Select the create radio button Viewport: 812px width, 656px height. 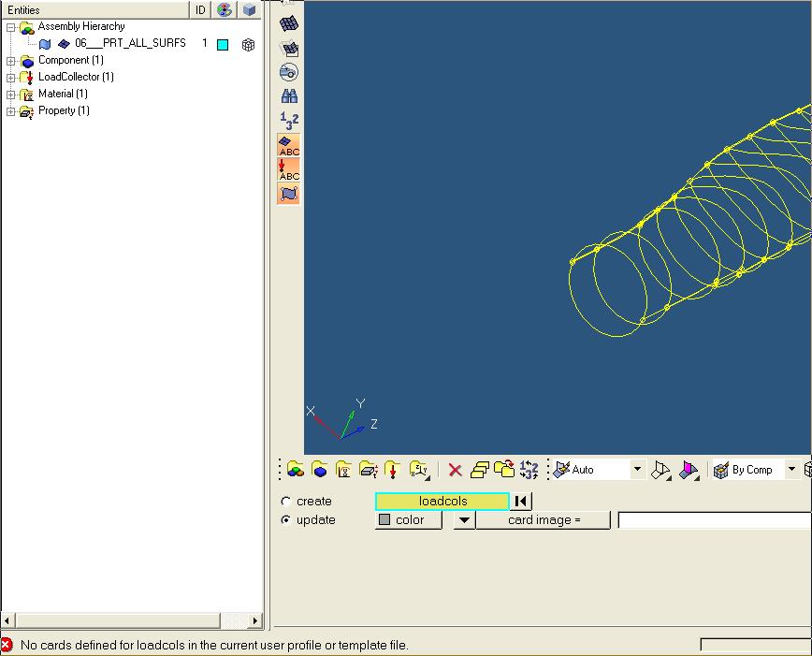pyautogui.click(x=286, y=502)
